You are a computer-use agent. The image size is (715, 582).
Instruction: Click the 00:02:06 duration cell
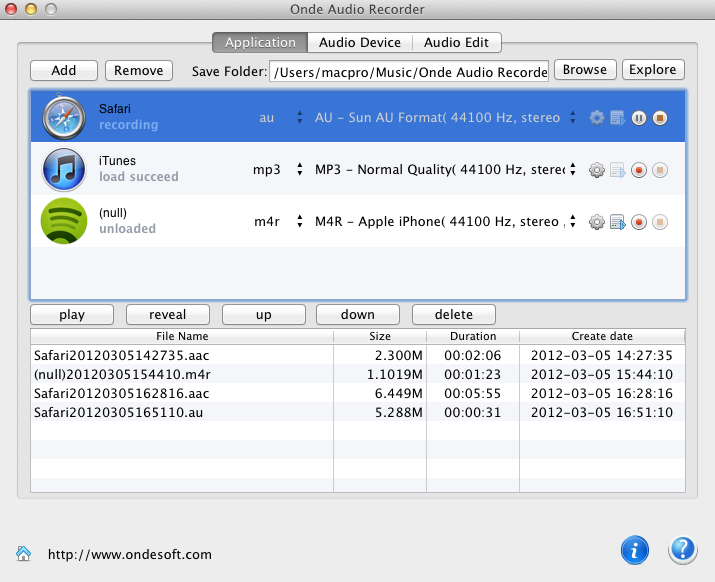[x=473, y=355]
